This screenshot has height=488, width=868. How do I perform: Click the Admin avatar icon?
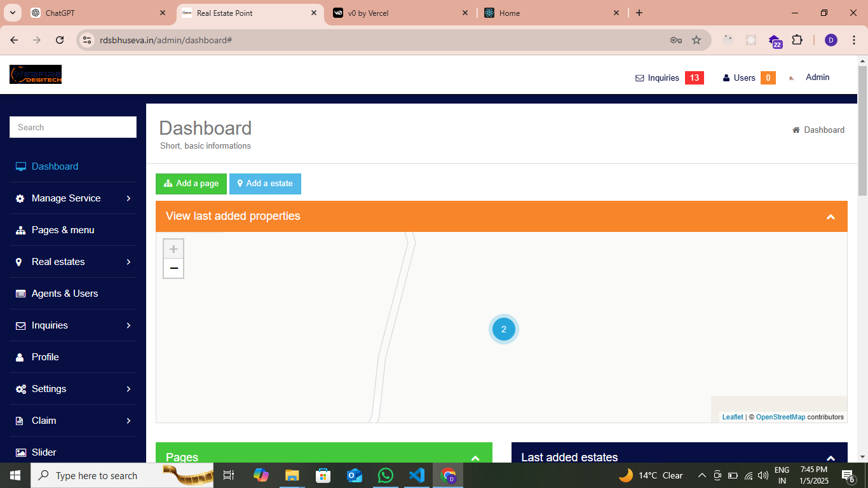792,78
